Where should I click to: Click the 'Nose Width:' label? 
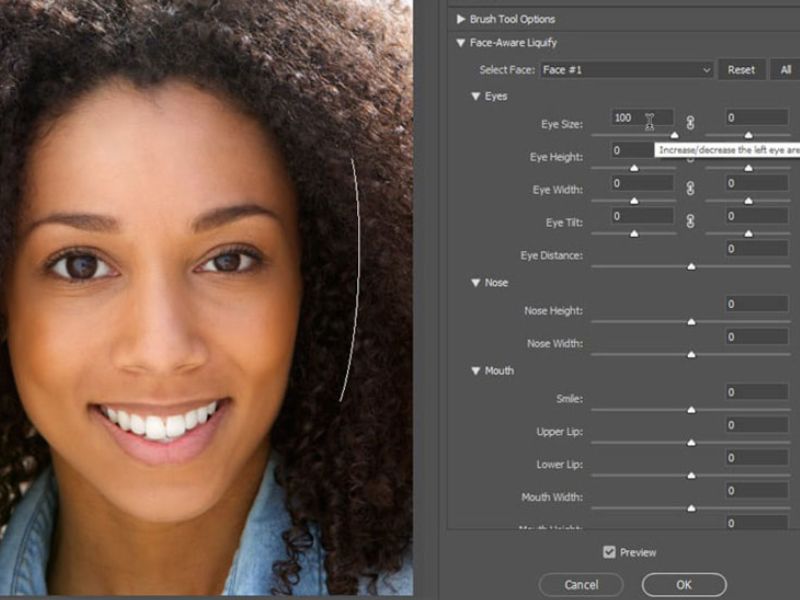click(x=555, y=343)
